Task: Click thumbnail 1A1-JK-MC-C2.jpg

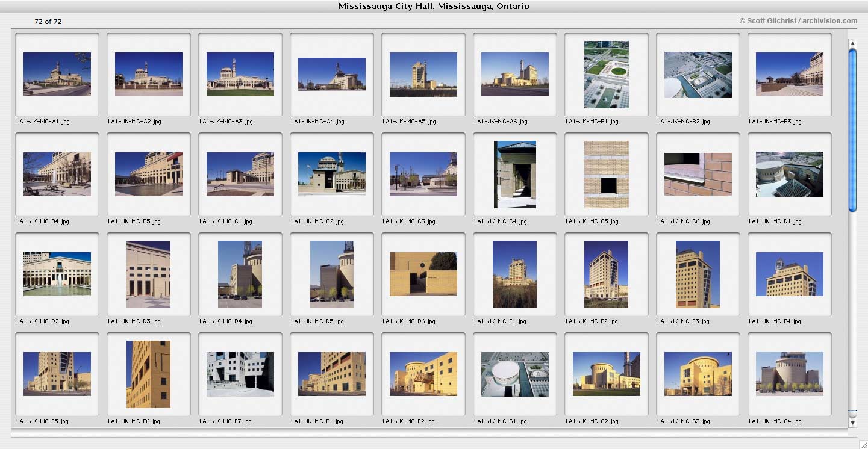Action: point(332,174)
